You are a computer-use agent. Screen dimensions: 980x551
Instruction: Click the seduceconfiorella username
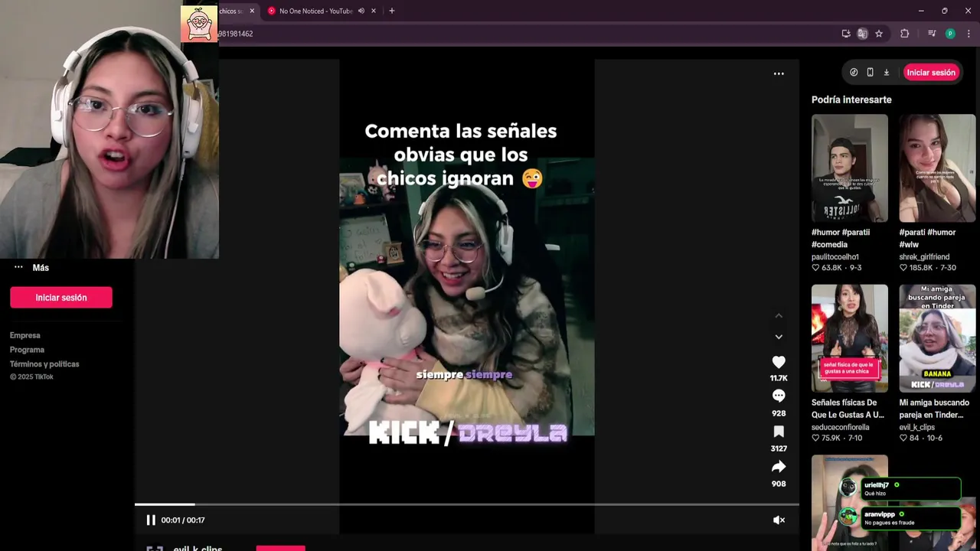click(841, 427)
